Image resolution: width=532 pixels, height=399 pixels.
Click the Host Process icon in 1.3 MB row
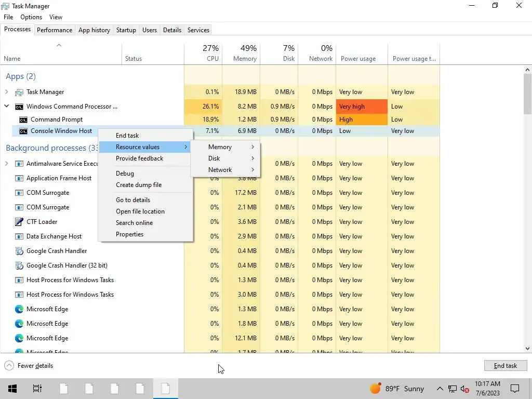19,280
